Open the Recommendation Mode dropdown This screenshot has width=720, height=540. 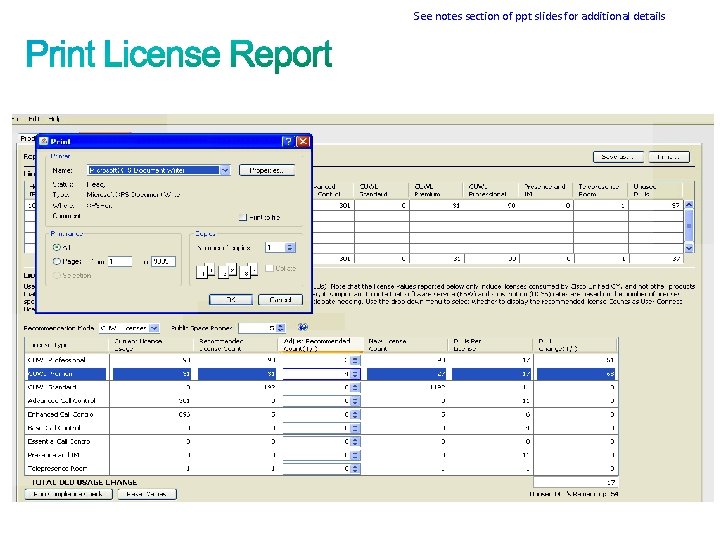click(x=154, y=328)
